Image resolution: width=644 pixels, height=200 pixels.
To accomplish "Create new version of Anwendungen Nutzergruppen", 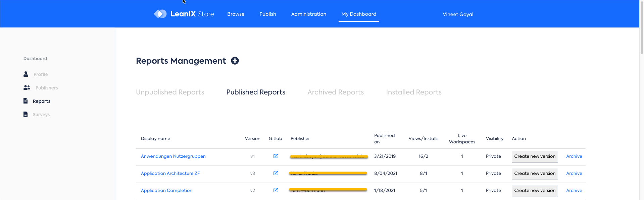I will [x=535, y=156].
